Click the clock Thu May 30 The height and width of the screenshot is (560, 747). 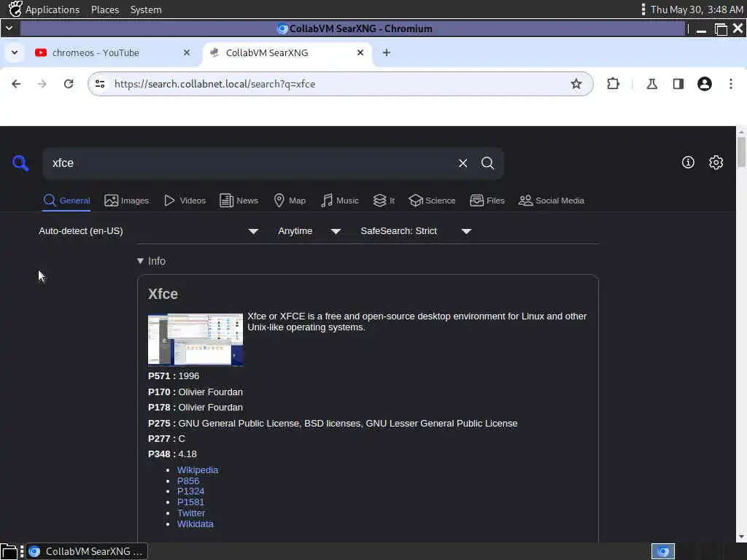tap(697, 9)
